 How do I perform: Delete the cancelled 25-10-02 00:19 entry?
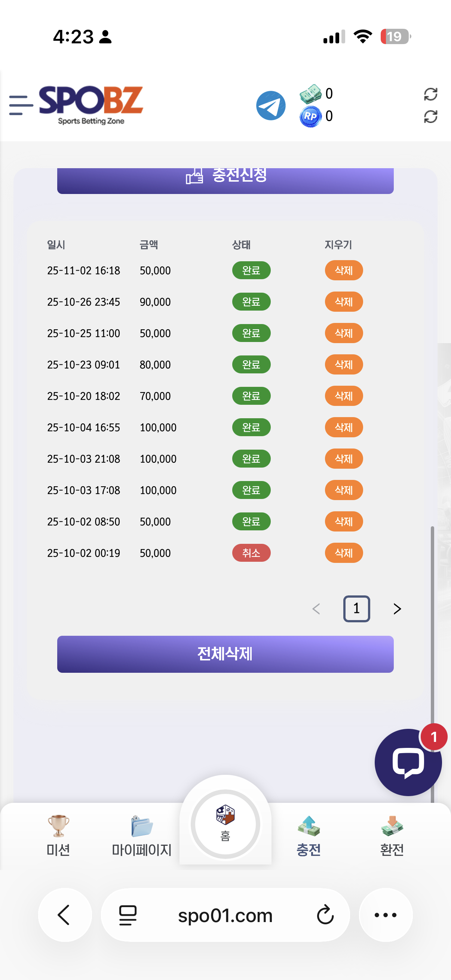tap(343, 553)
